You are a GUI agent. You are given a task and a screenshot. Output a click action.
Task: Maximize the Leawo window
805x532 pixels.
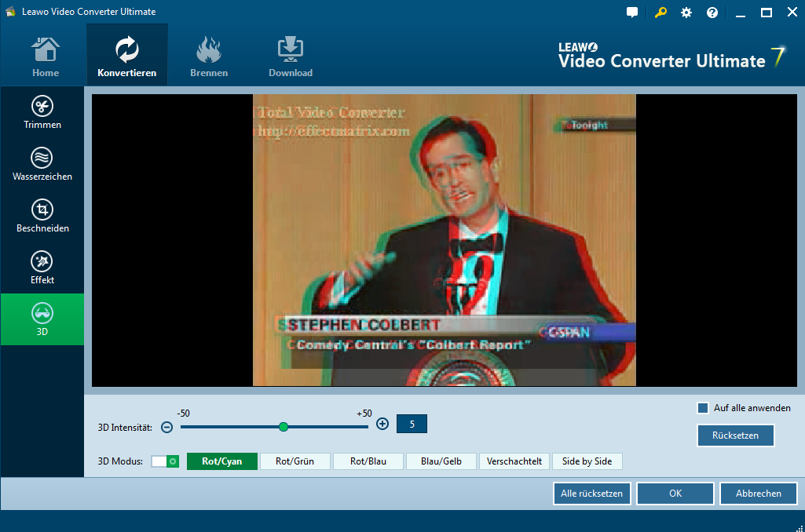[766, 13]
